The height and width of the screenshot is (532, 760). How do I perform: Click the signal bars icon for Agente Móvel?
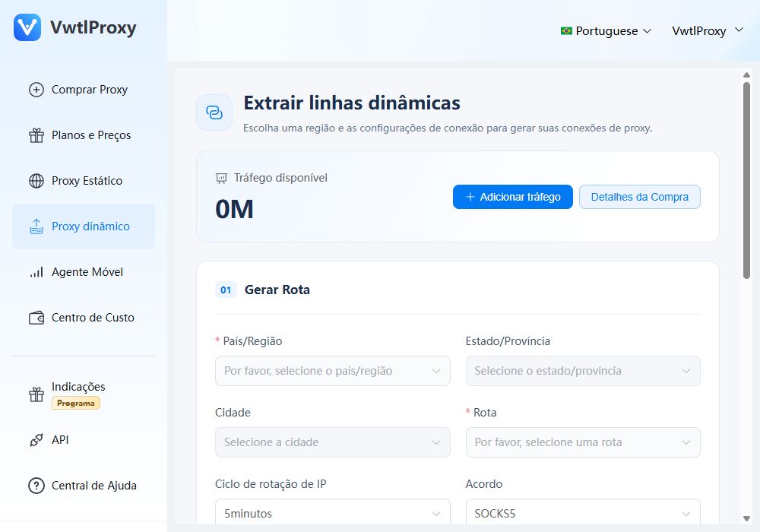pyautogui.click(x=36, y=272)
